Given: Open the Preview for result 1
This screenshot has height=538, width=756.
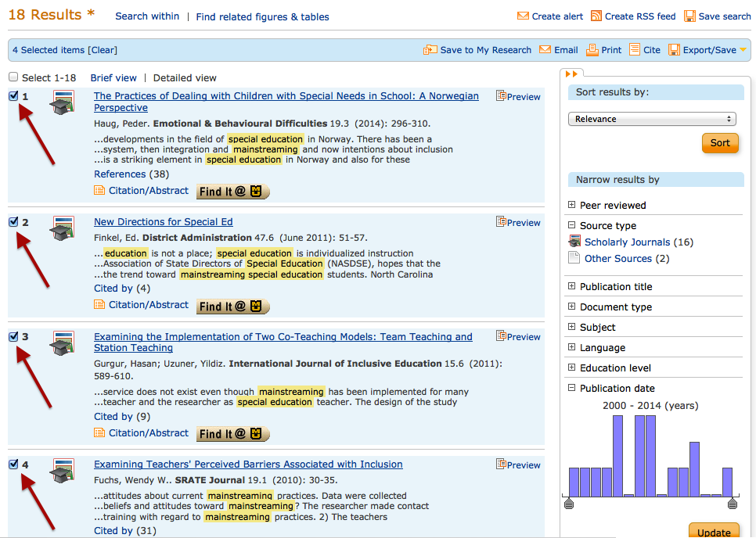Looking at the screenshot, I should click(x=518, y=96).
